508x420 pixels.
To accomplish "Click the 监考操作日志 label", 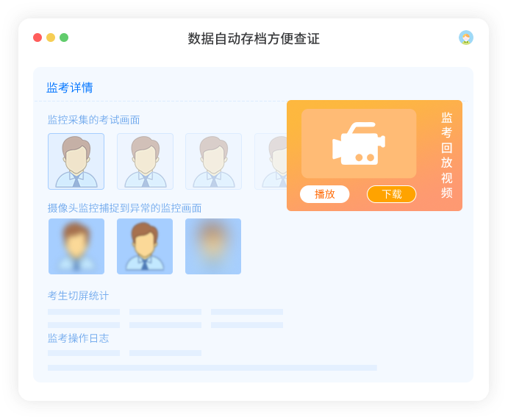I will point(78,338).
